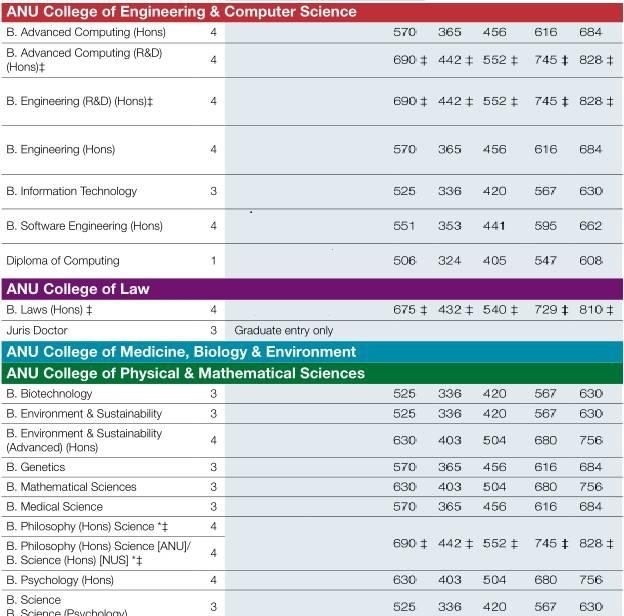Click the 'Graduate entry only' note
The image size is (624, 616).
[x=284, y=330]
